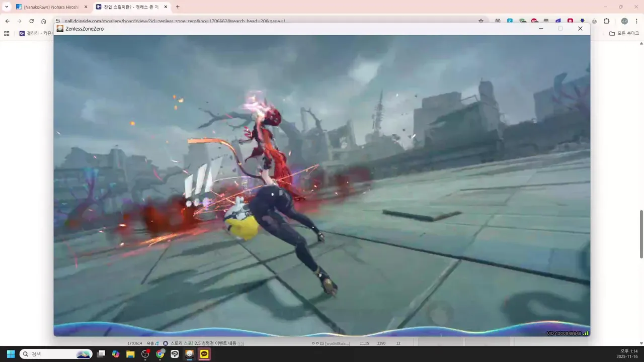Click the ZenlessZoneZero window app icon

click(x=60, y=29)
